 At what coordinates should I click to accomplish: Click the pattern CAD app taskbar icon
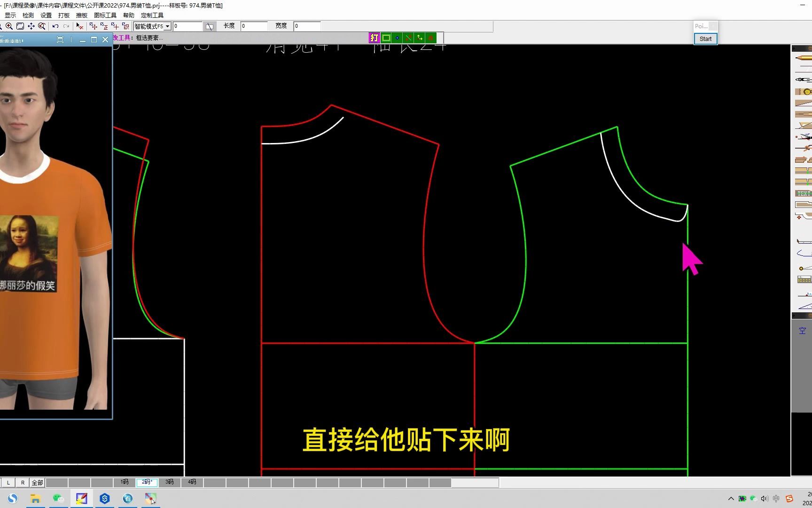[x=82, y=499]
